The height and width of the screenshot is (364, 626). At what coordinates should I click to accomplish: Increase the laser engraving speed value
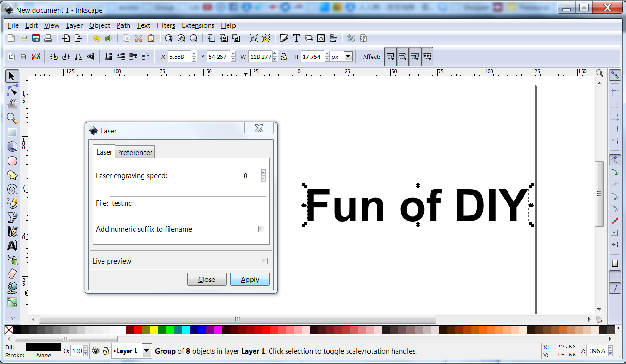263,173
